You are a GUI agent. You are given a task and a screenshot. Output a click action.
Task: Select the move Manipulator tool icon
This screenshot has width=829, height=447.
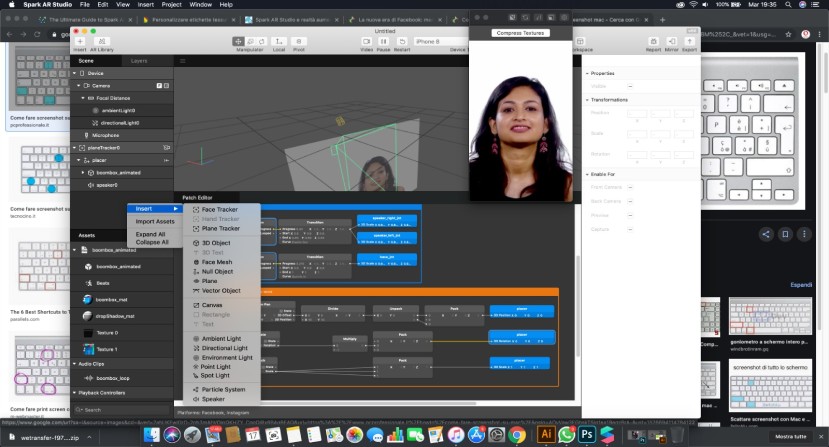238,41
